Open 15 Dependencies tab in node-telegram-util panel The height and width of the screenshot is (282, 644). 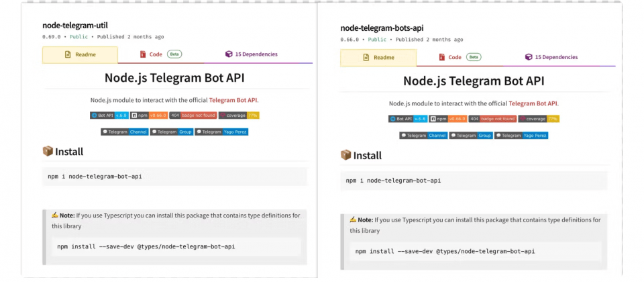point(252,54)
